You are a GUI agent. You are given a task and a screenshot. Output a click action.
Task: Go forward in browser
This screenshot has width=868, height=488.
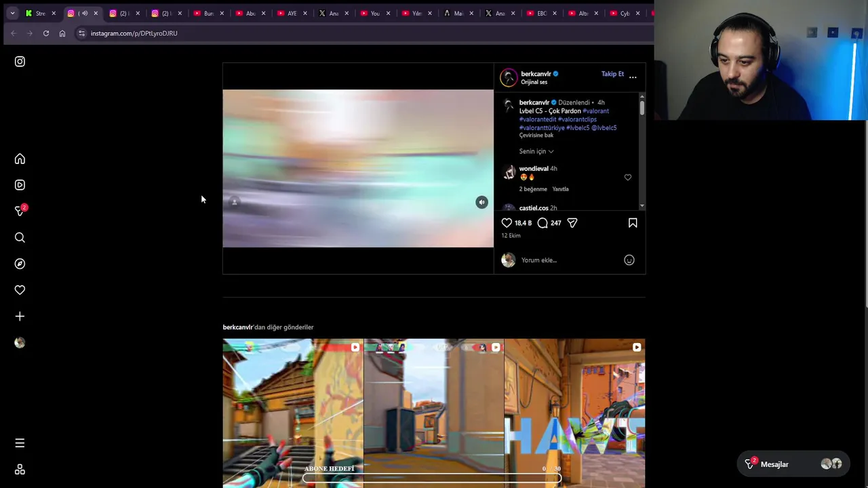click(x=29, y=33)
